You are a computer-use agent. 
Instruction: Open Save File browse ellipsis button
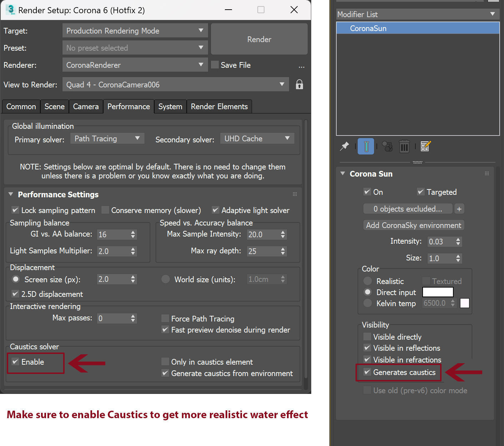click(302, 66)
